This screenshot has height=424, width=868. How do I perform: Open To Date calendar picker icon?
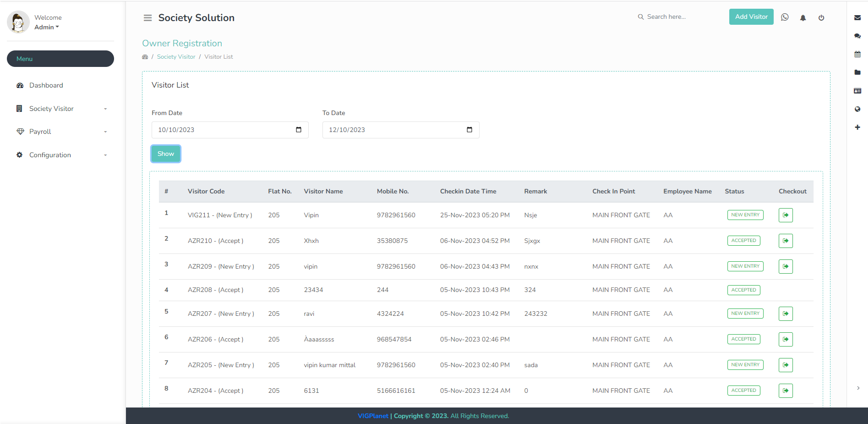coord(469,130)
